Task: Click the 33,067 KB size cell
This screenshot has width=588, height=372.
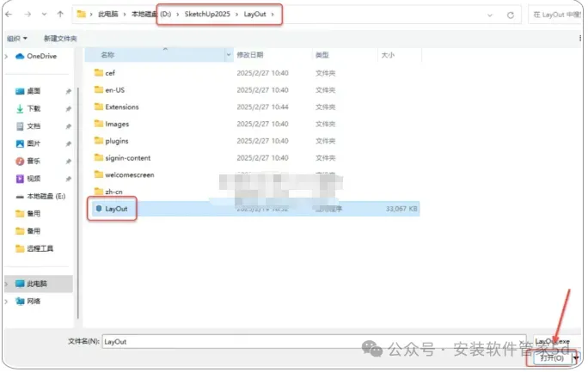Action: click(401, 209)
